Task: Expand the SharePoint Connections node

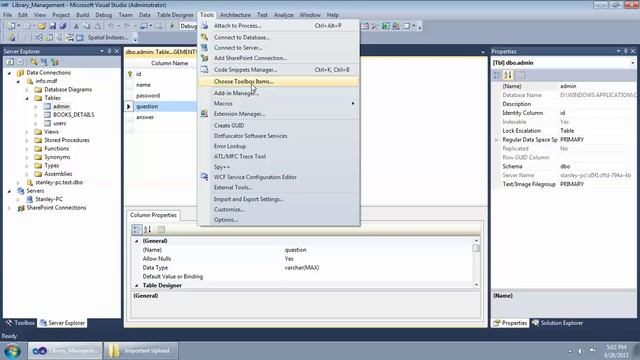Action: [9, 208]
